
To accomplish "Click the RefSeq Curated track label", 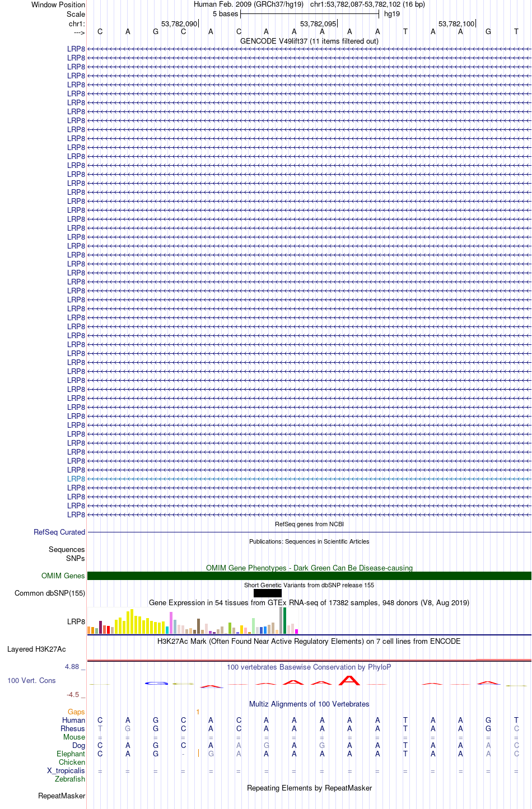I will pos(59,532).
